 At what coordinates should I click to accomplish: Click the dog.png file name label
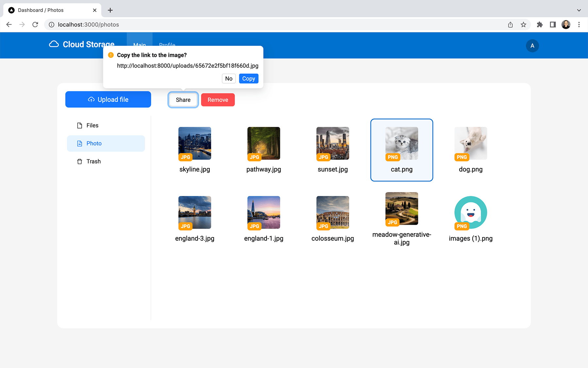[x=471, y=169]
